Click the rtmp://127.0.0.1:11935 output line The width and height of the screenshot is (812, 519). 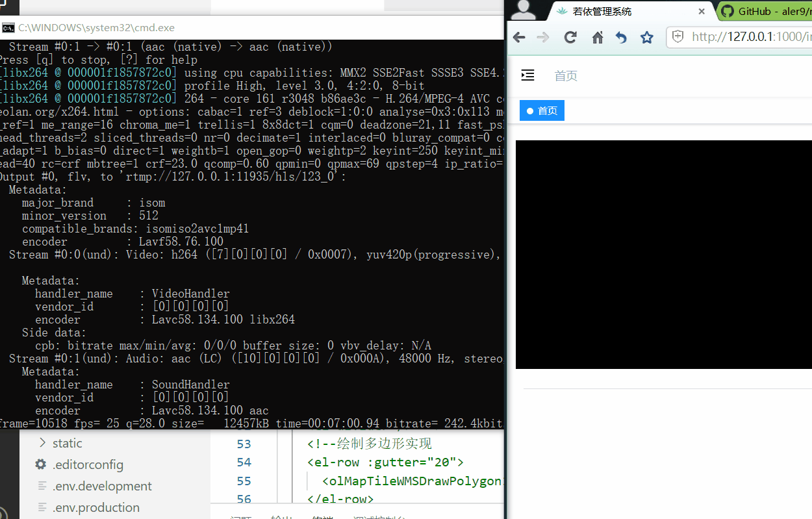[x=173, y=177]
